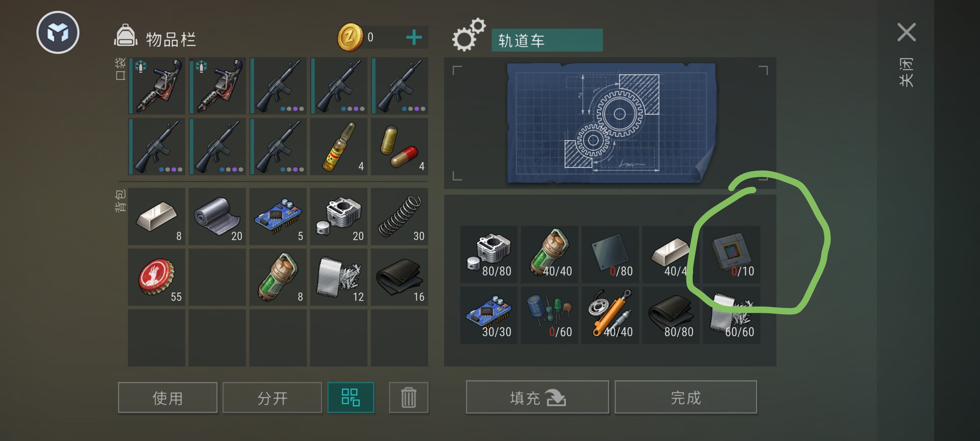Select the engine part requirement 80/80
The image size is (980, 441).
click(x=489, y=254)
